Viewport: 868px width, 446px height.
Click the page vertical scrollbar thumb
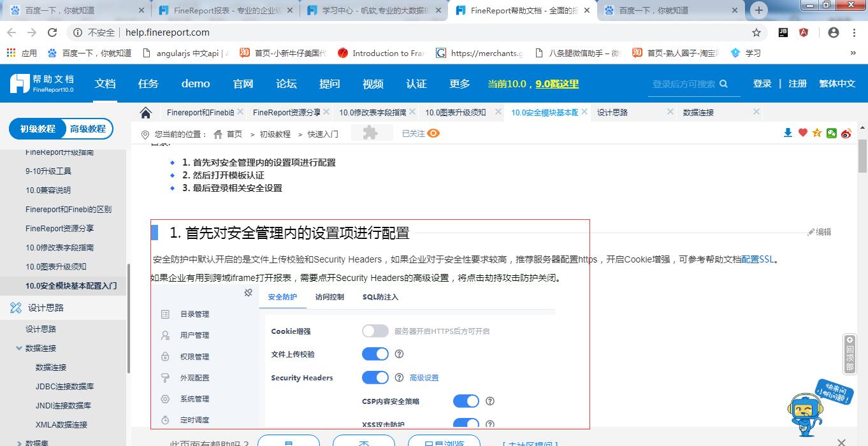[x=862, y=157]
